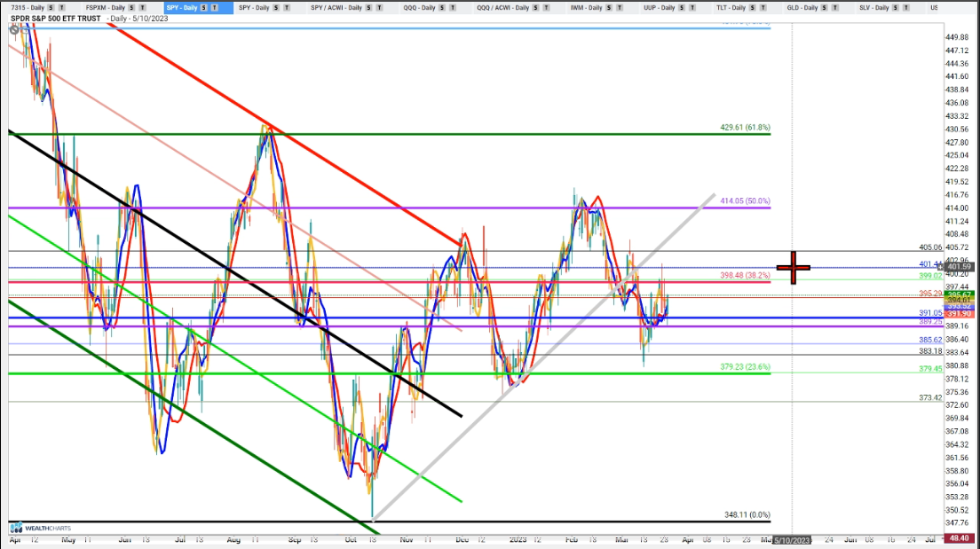The width and height of the screenshot is (980, 549).
Task: Click the T button on the GLD tab
Action: 835,7
